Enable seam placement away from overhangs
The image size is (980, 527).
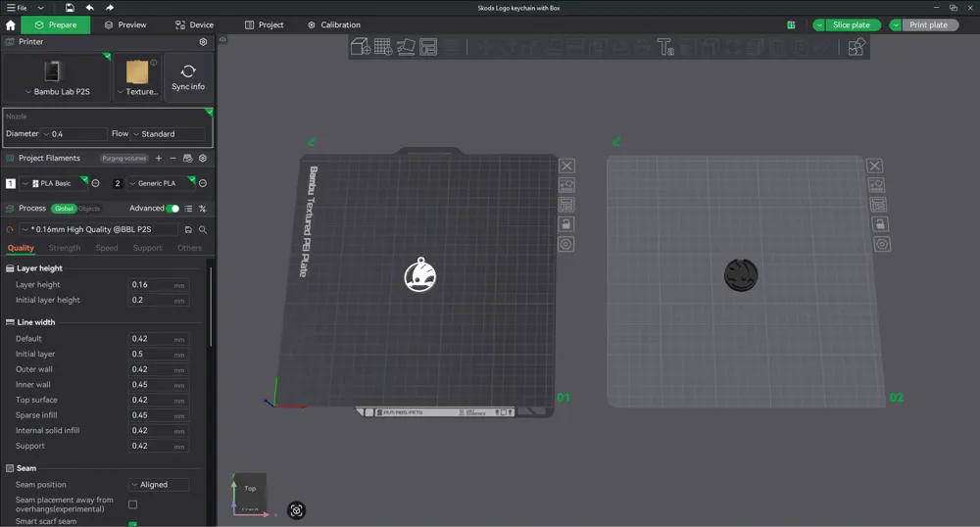132,504
